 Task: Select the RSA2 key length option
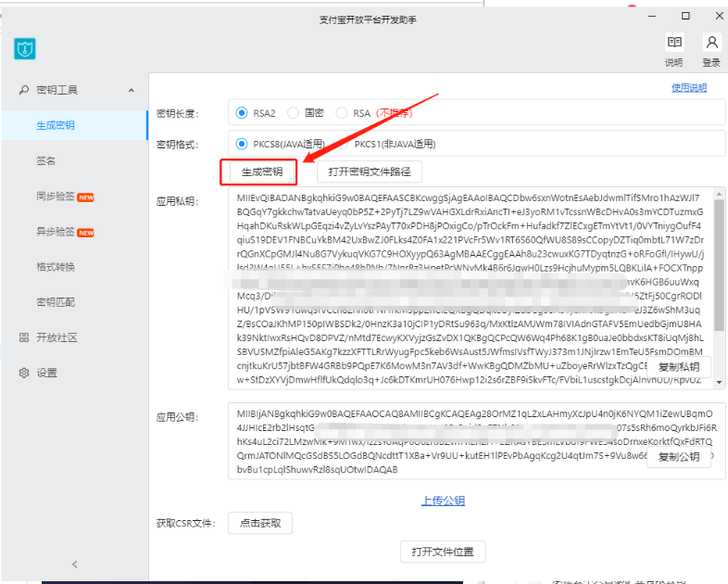point(242,113)
